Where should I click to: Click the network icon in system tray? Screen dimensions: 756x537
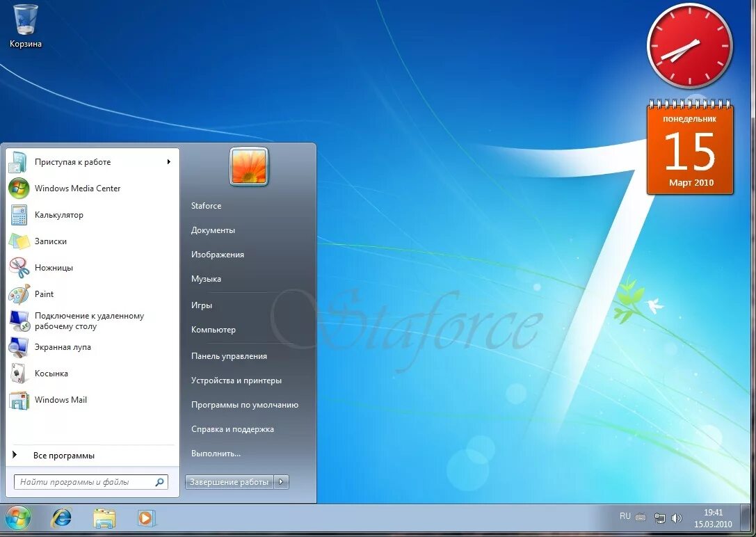coord(659,518)
